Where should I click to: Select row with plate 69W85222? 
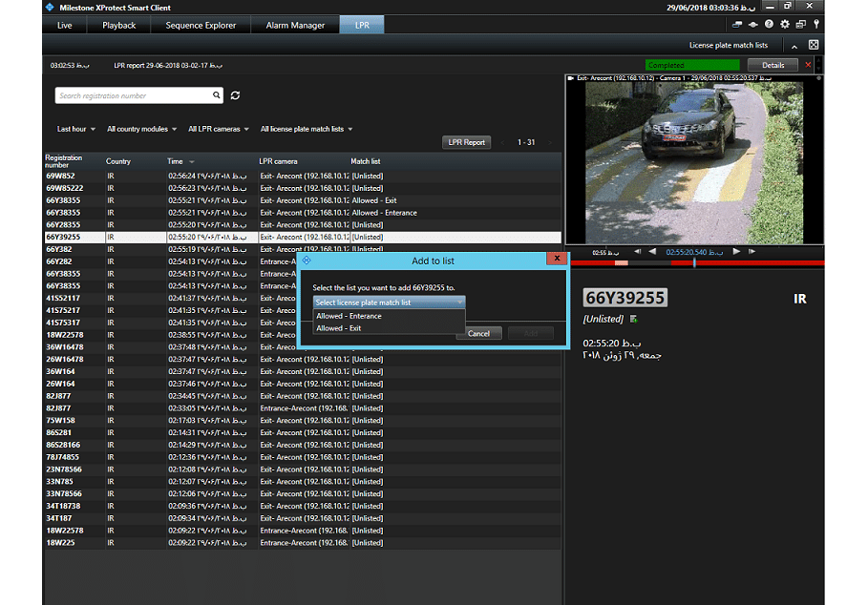pos(303,188)
